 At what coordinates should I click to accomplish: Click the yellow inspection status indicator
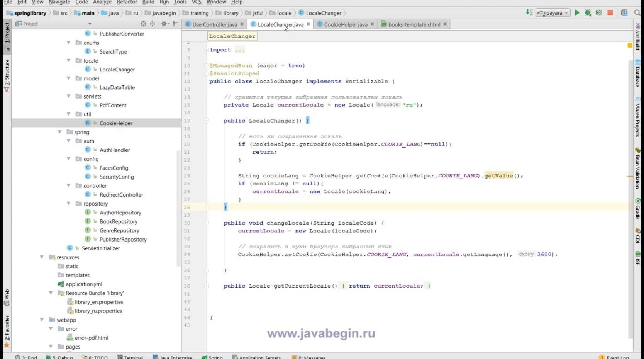point(630,45)
